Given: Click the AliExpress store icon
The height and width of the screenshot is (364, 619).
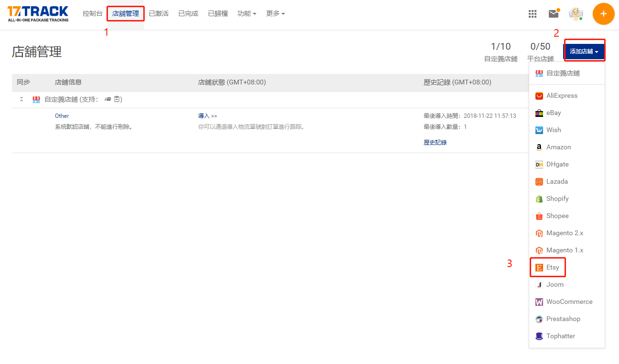Looking at the screenshot, I should pyautogui.click(x=539, y=95).
